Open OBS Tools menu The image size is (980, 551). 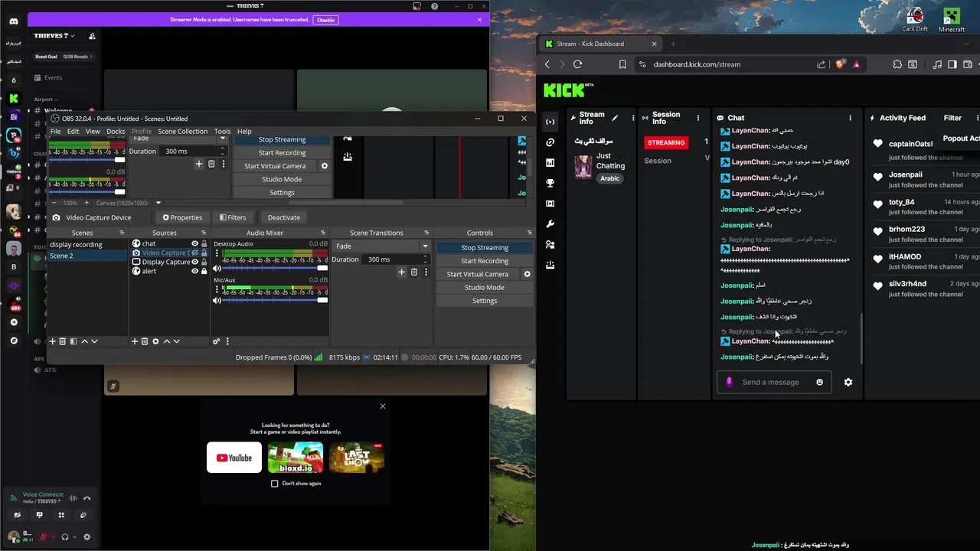[x=222, y=131]
